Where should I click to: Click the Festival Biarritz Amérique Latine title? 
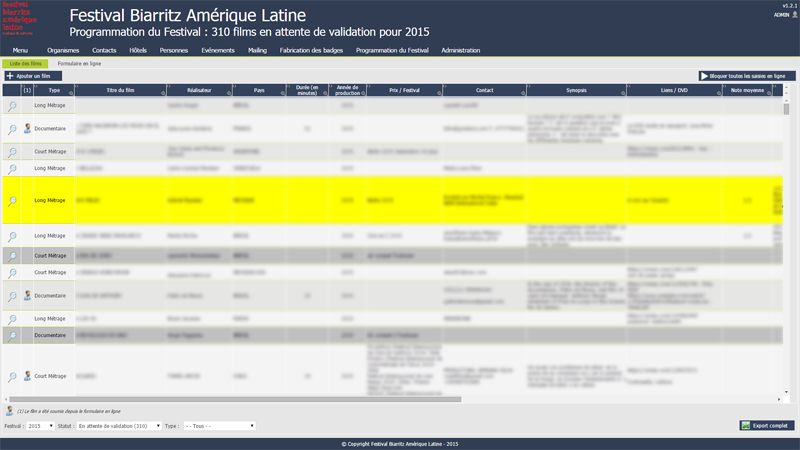pyautogui.click(x=187, y=15)
